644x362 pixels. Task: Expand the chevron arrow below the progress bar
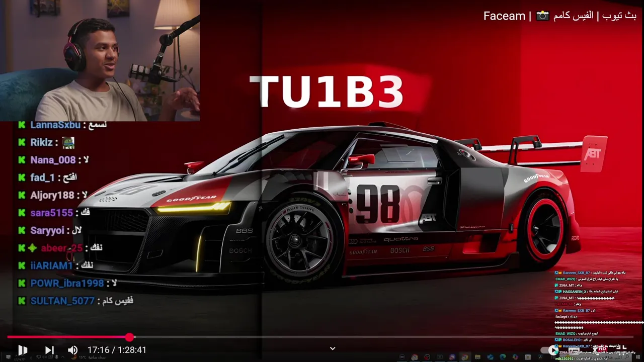[x=333, y=348]
